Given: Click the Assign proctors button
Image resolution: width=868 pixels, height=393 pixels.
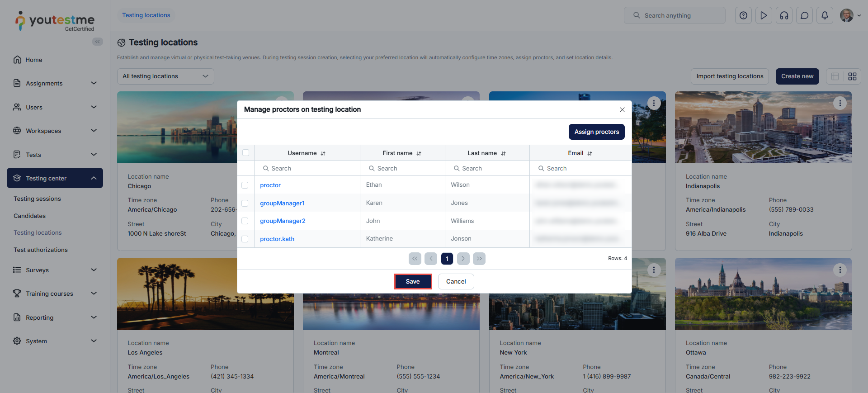Looking at the screenshot, I should [596, 132].
